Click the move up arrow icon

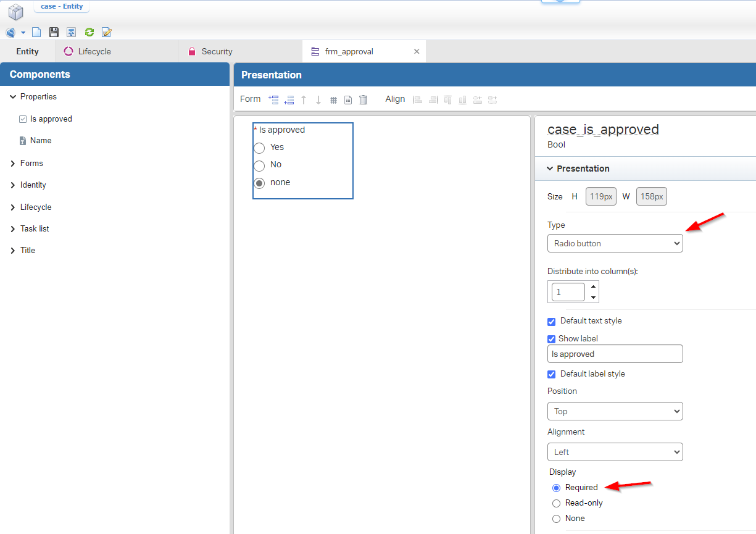(x=304, y=100)
